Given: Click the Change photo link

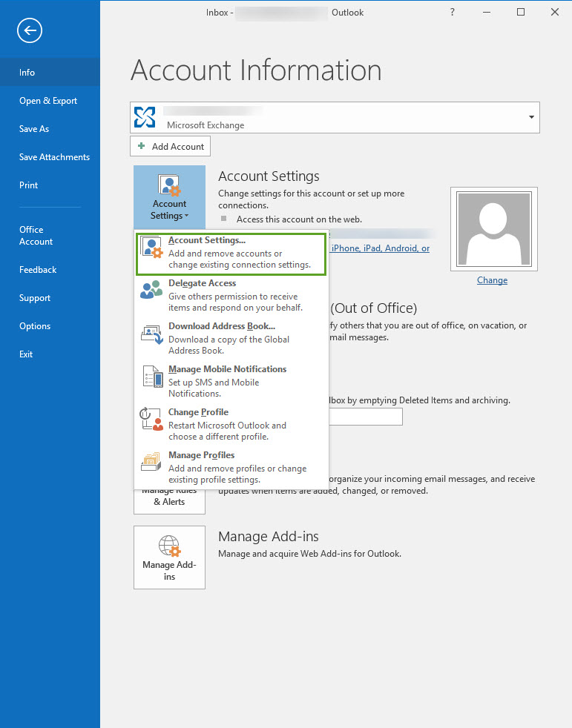Looking at the screenshot, I should (492, 280).
